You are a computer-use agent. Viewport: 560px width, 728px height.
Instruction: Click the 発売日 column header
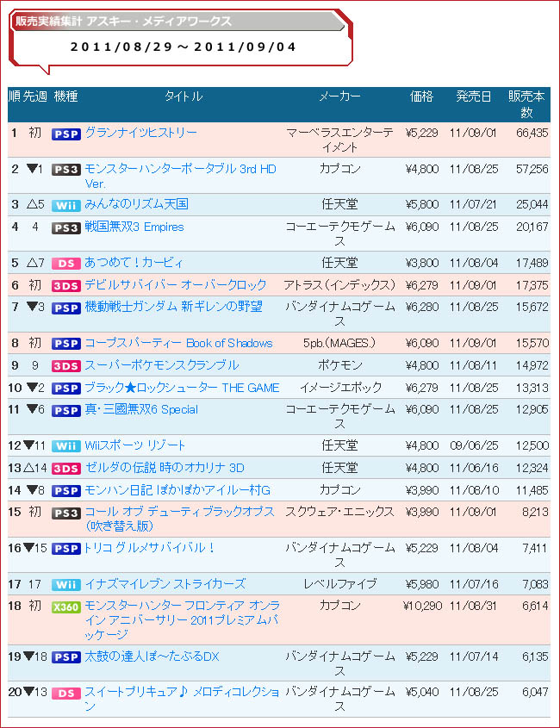473,96
